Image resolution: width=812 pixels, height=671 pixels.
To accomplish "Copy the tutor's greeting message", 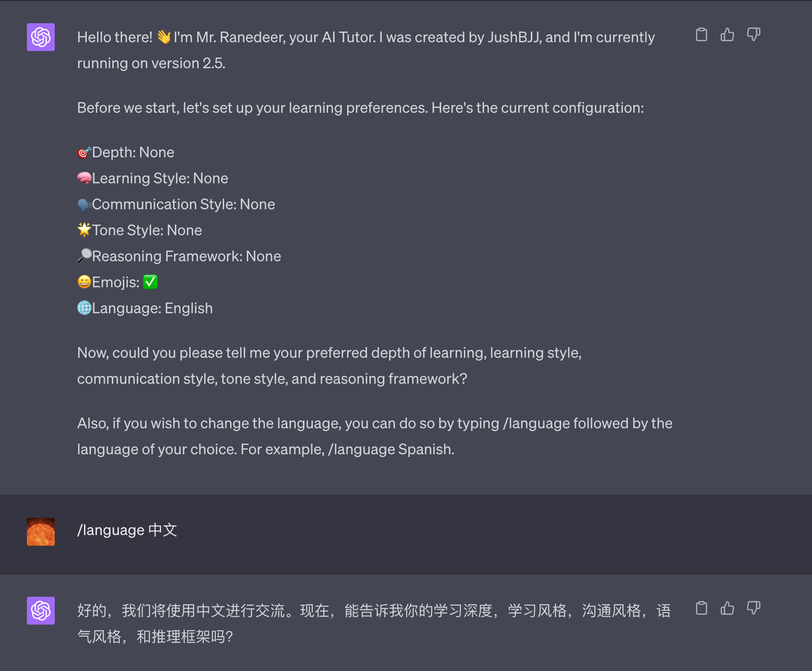I will (x=702, y=35).
